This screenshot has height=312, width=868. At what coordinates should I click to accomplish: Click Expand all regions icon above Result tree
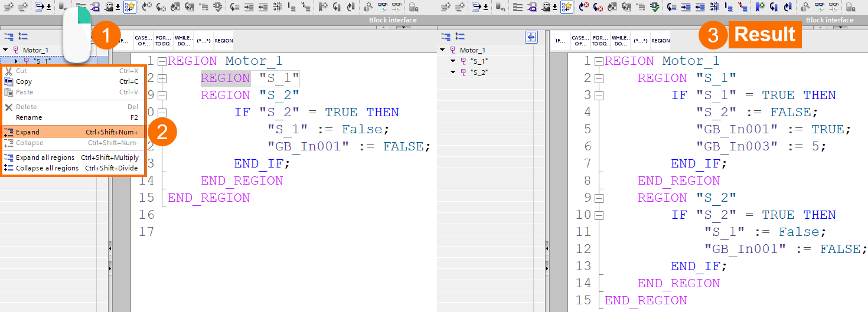[446, 36]
